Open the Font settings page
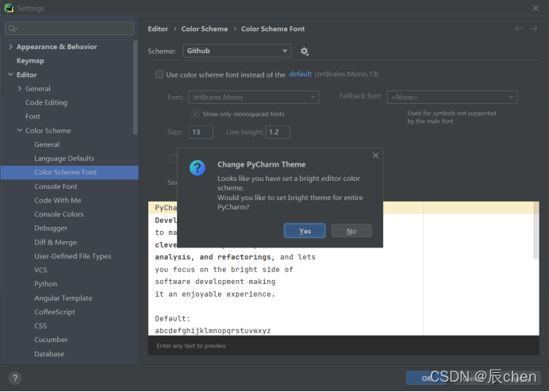The height and width of the screenshot is (392, 549). pyautogui.click(x=33, y=117)
